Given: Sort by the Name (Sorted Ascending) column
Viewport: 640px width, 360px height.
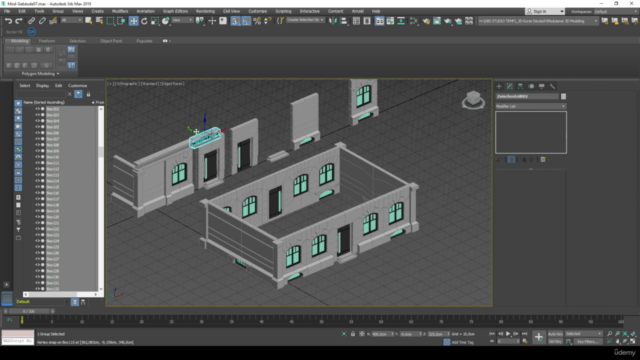Looking at the screenshot, I should pyautogui.click(x=44, y=102).
